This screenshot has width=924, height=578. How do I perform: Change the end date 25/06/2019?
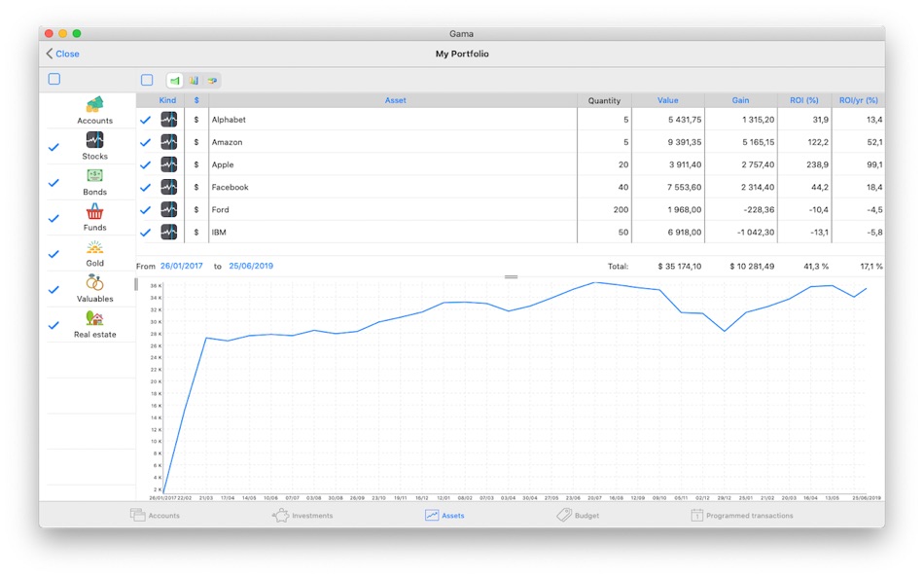tap(251, 266)
